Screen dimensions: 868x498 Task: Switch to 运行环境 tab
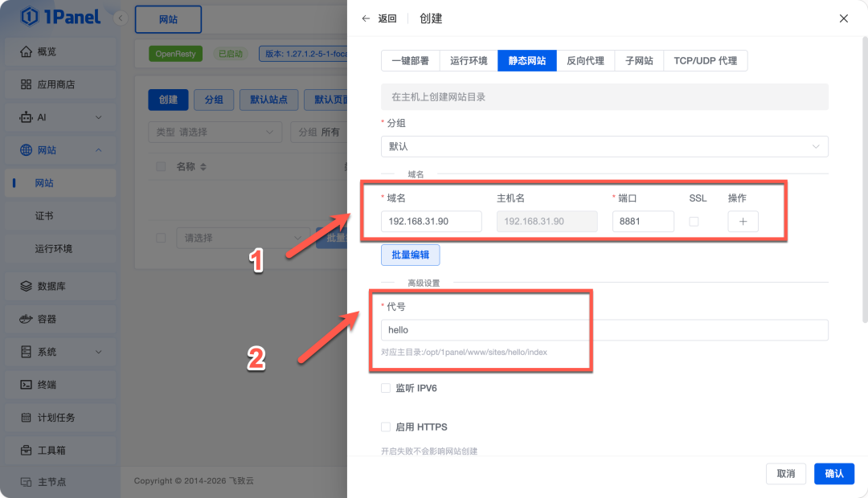pyautogui.click(x=469, y=61)
